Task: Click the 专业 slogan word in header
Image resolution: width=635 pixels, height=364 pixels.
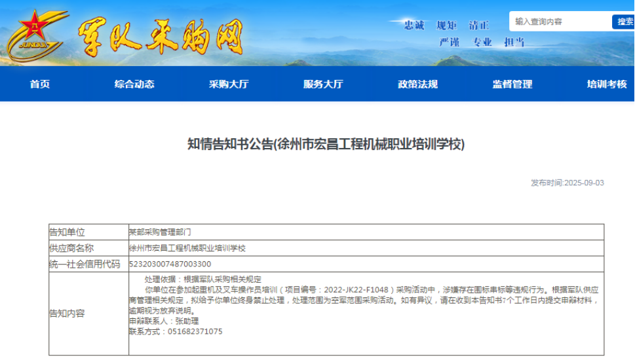Action: (x=482, y=42)
